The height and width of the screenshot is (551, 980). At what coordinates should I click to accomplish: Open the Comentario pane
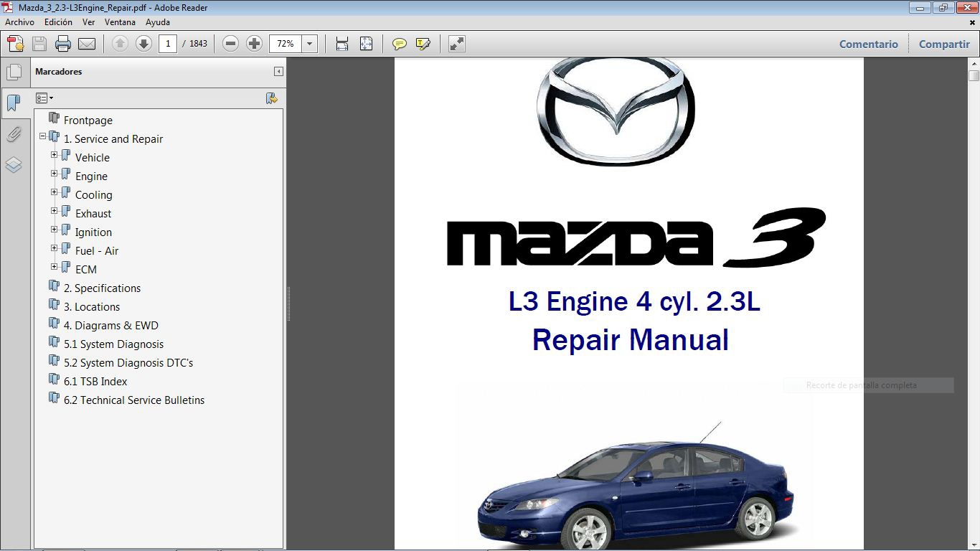[868, 44]
